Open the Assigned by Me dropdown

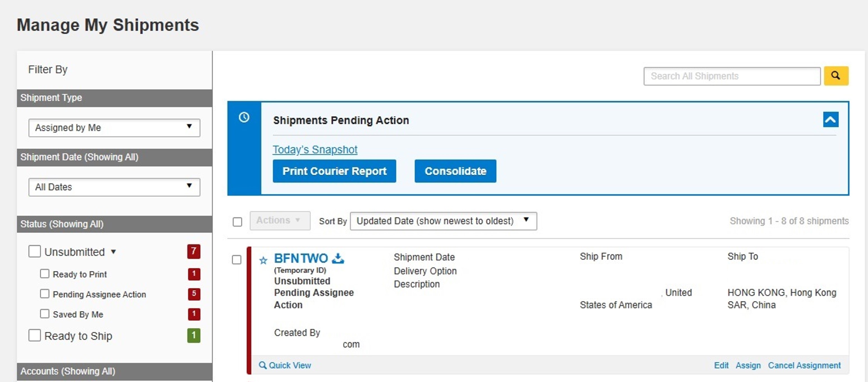click(114, 128)
